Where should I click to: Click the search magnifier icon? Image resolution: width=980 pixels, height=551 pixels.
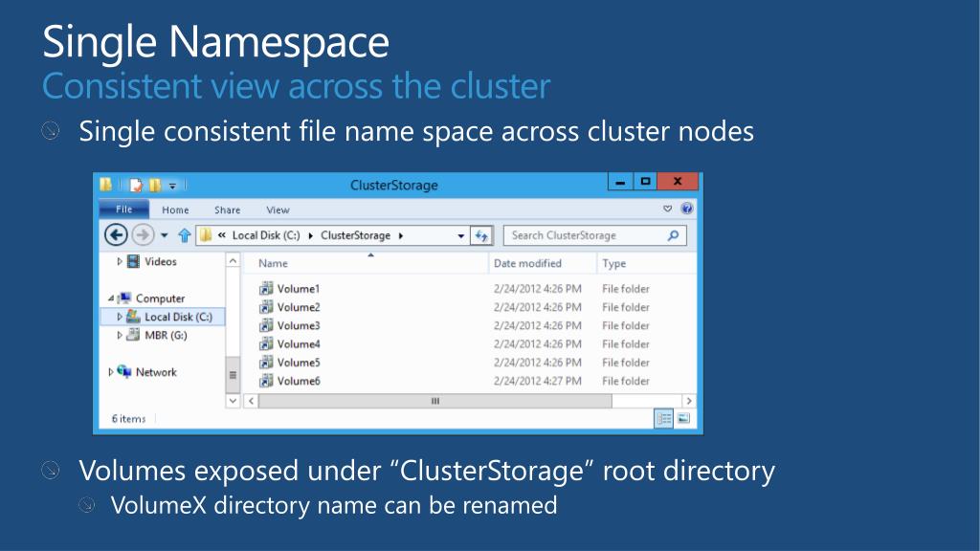673,235
